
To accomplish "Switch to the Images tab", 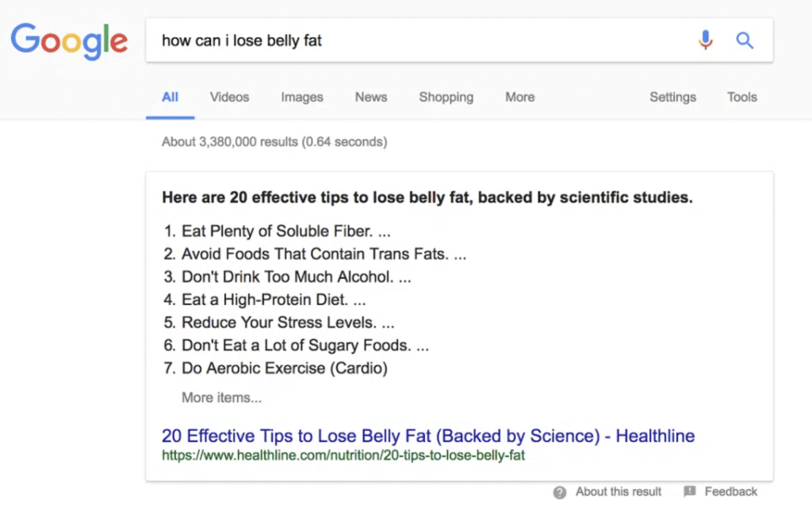I will tap(301, 97).
